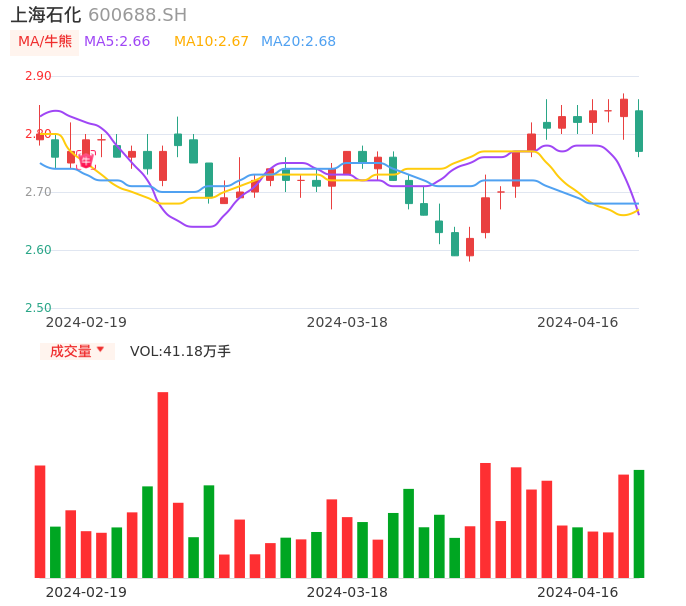Click the rightmost green volume bar
The image size is (686, 606).
[639, 524]
